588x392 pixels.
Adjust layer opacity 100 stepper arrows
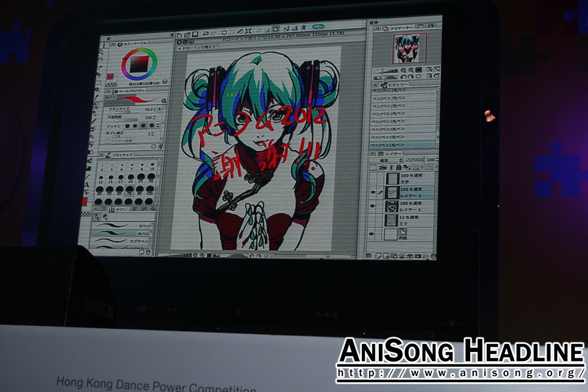click(436, 160)
